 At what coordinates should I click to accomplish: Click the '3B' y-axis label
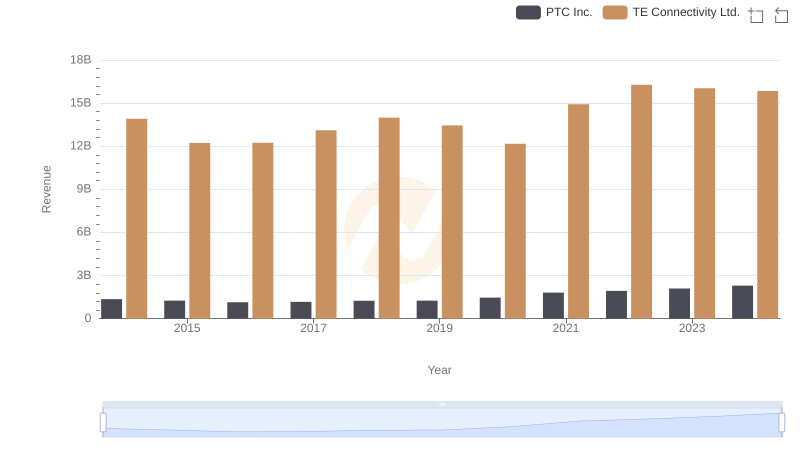click(84, 275)
